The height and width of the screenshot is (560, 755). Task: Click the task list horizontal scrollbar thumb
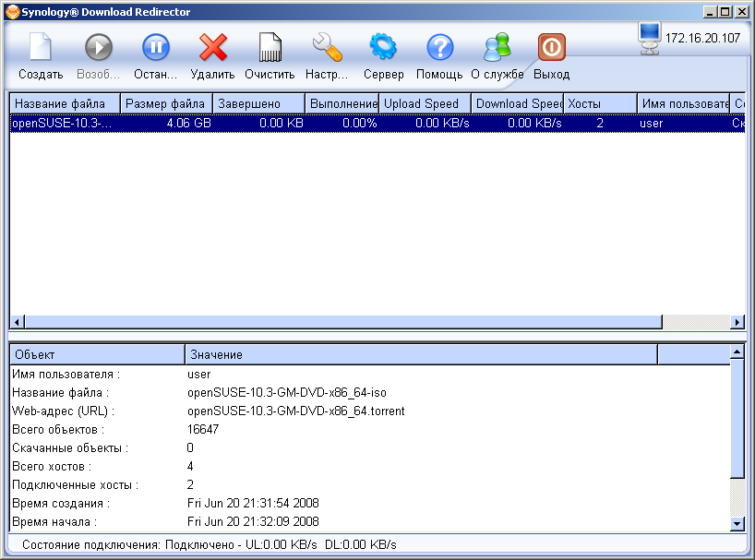pos(343,322)
